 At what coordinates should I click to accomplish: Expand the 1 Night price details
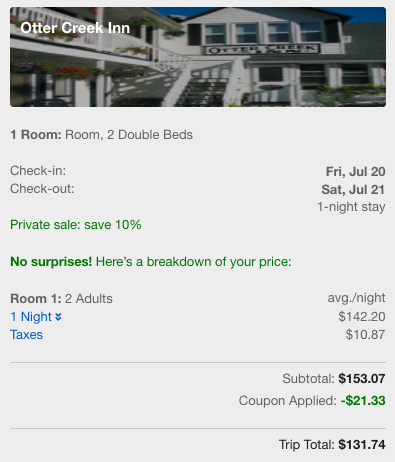click(36, 317)
